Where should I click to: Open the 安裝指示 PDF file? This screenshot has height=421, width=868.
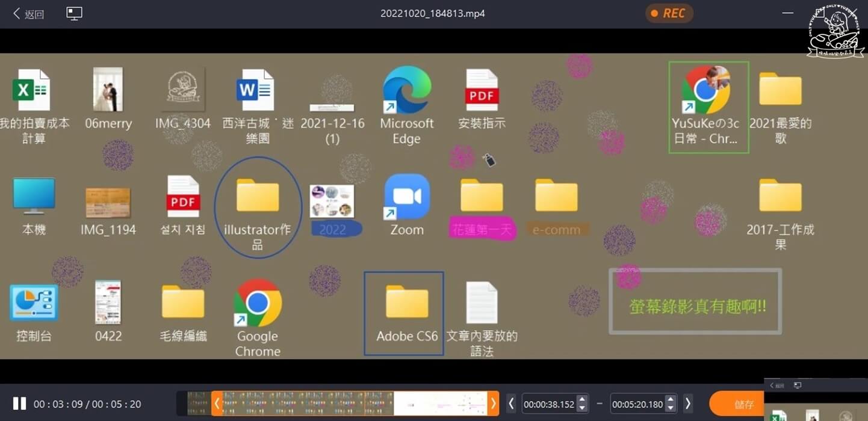480,91
